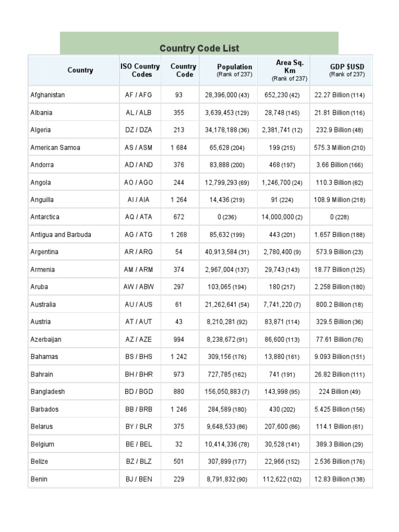Screen dimensions: 399x532
Task: Click American Samoa country code 1 684
Action: pos(179,148)
